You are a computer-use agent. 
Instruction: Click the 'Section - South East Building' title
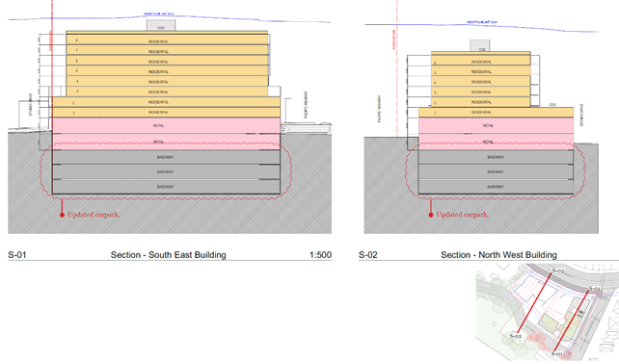pyautogui.click(x=168, y=255)
